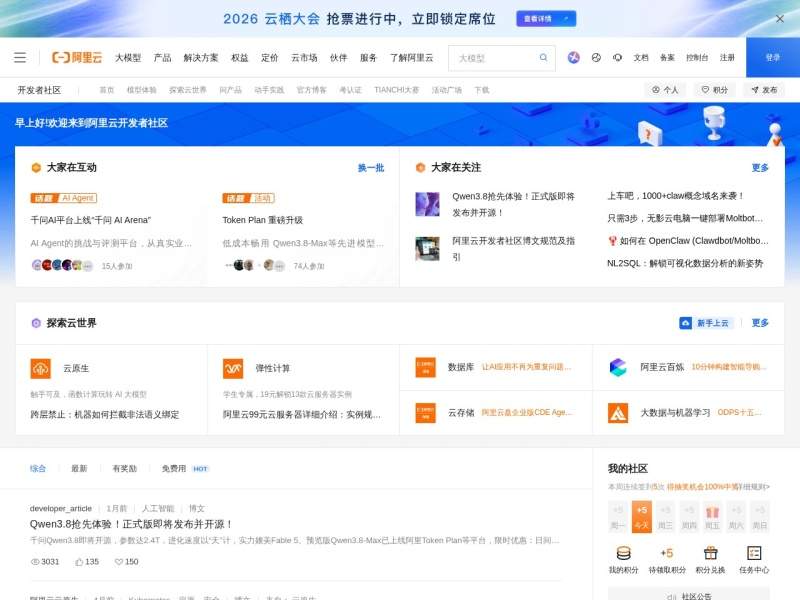
Task: Click the 注册 link
Action: tap(727, 58)
